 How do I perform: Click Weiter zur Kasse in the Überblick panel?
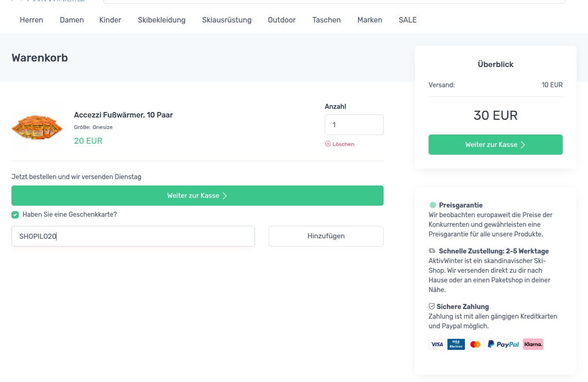click(496, 145)
